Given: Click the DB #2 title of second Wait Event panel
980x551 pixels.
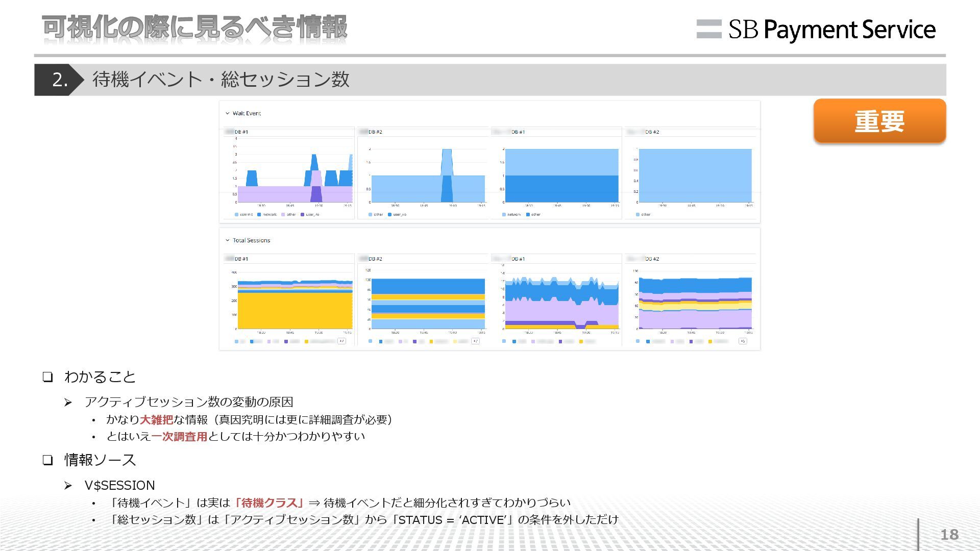Looking at the screenshot, I should tap(375, 132).
